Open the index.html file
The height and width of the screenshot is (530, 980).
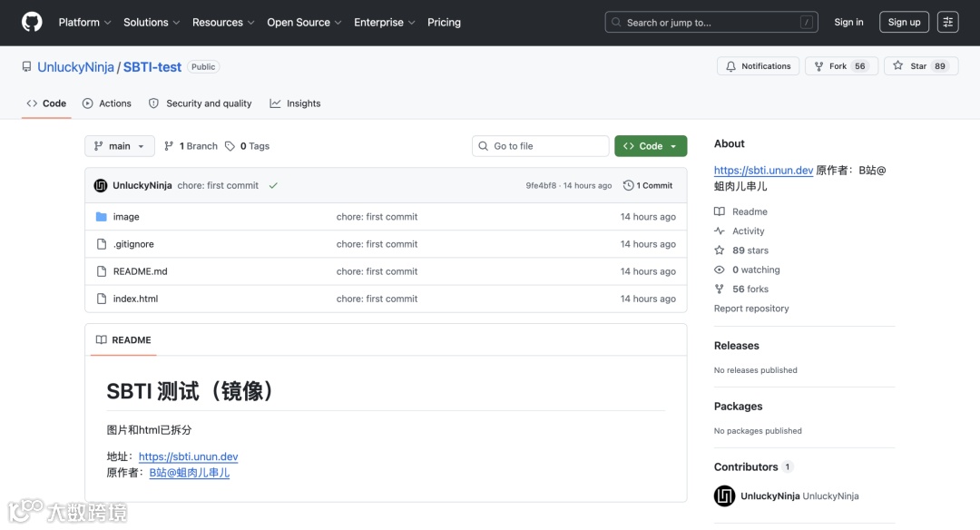click(x=135, y=299)
